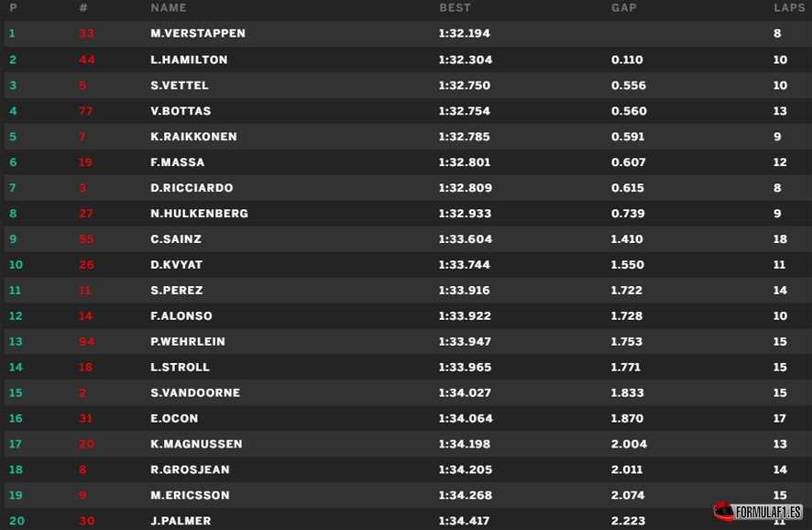Screen dimensions: 812x530
Task: Select driver name L.HAMILTON
Action: pyautogui.click(x=189, y=60)
